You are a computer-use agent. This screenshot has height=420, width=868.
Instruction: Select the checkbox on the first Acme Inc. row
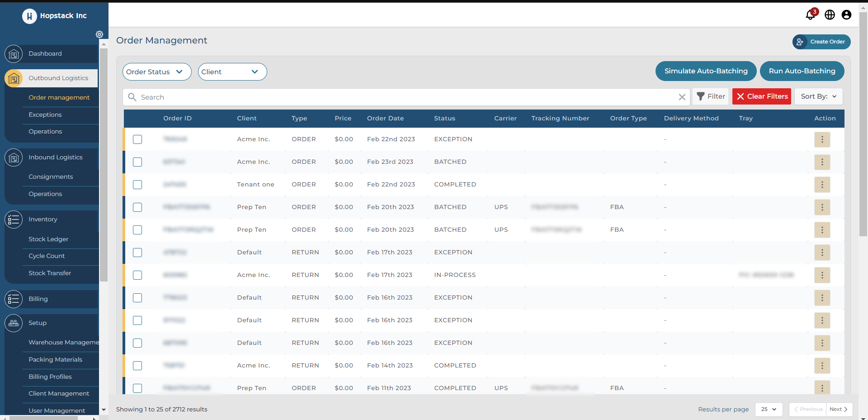[137, 139]
